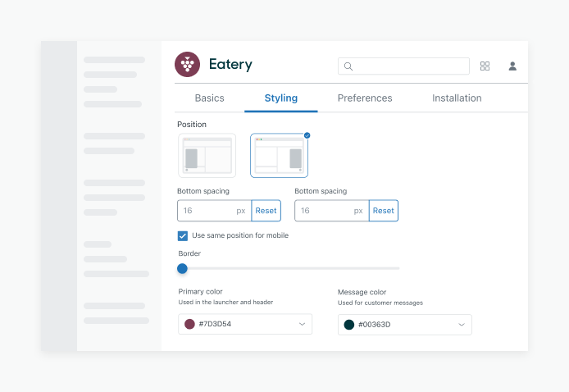
Task: Choose the left-side widget position thumbnail
Action: 207,155
